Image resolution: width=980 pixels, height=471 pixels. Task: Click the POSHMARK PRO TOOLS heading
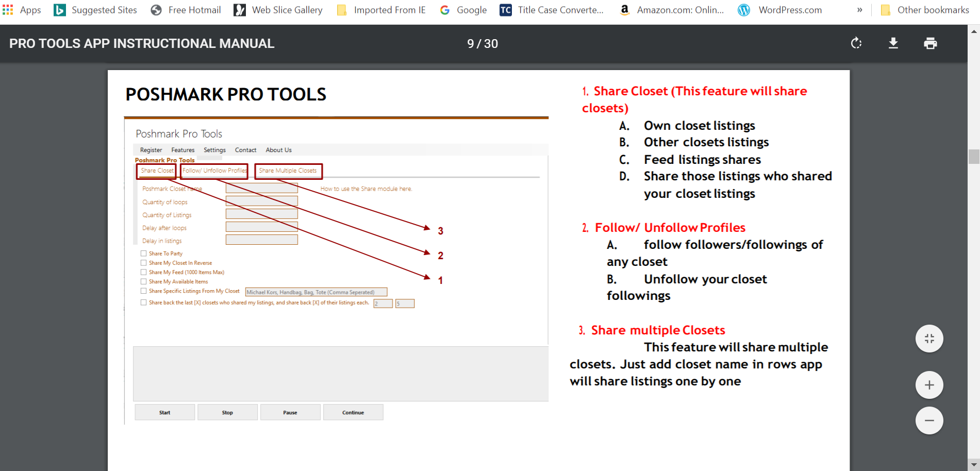click(226, 94)
